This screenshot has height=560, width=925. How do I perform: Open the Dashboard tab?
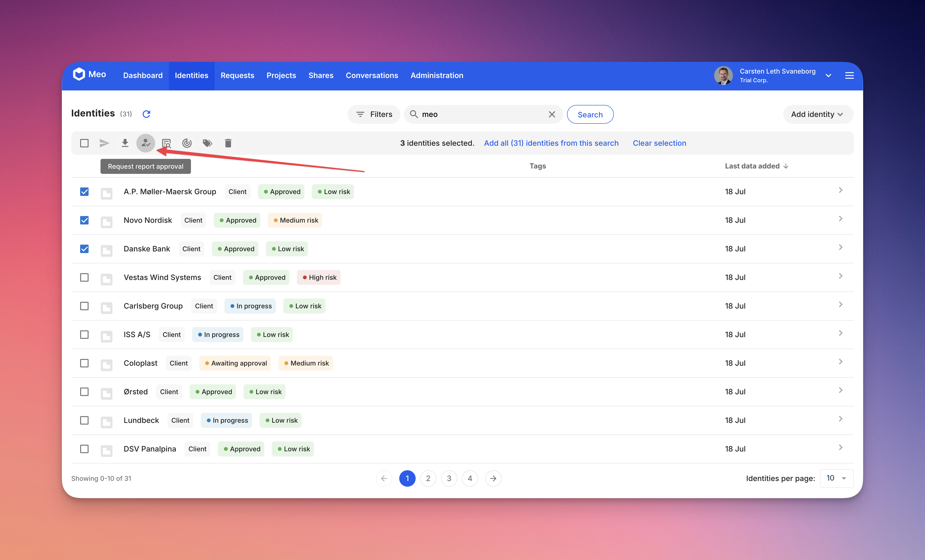143,75
